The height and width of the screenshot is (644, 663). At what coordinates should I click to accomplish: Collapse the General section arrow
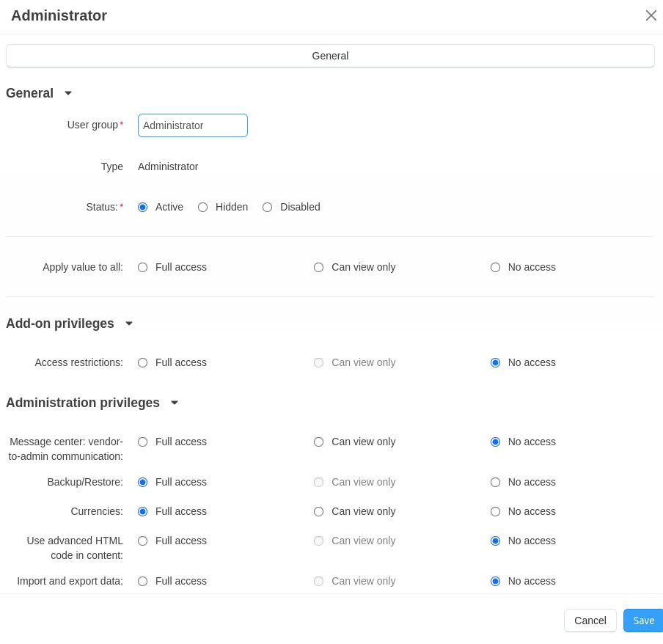pos(68,93)
